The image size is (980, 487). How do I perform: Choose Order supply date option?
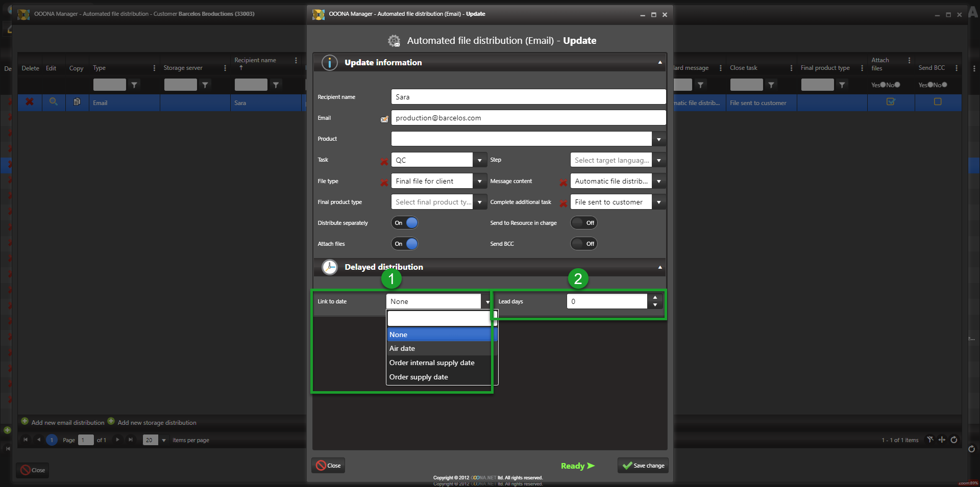(x=419, y=377)
